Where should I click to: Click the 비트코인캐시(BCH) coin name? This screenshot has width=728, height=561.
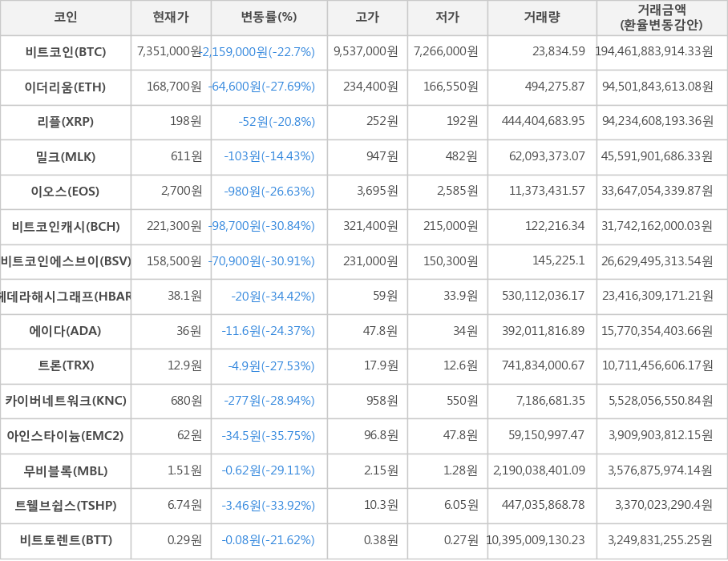pyautogui.click(x=66, y=227)
